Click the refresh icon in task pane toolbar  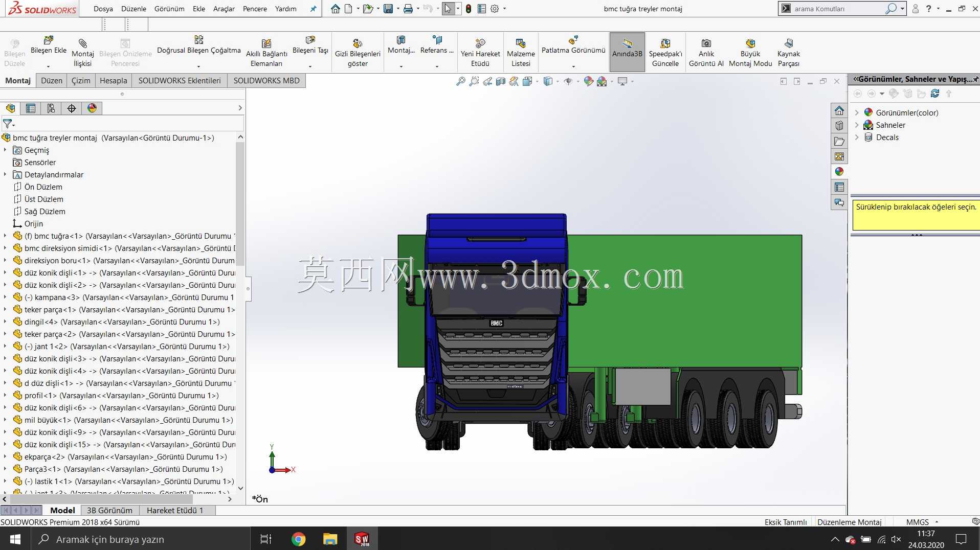(x=935, y=94)
